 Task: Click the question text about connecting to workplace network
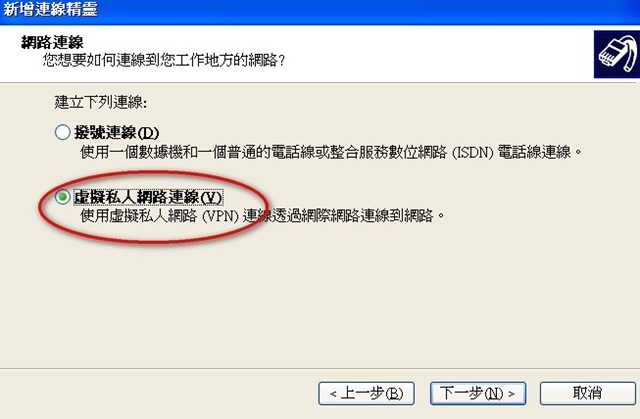tap(164, 61)
